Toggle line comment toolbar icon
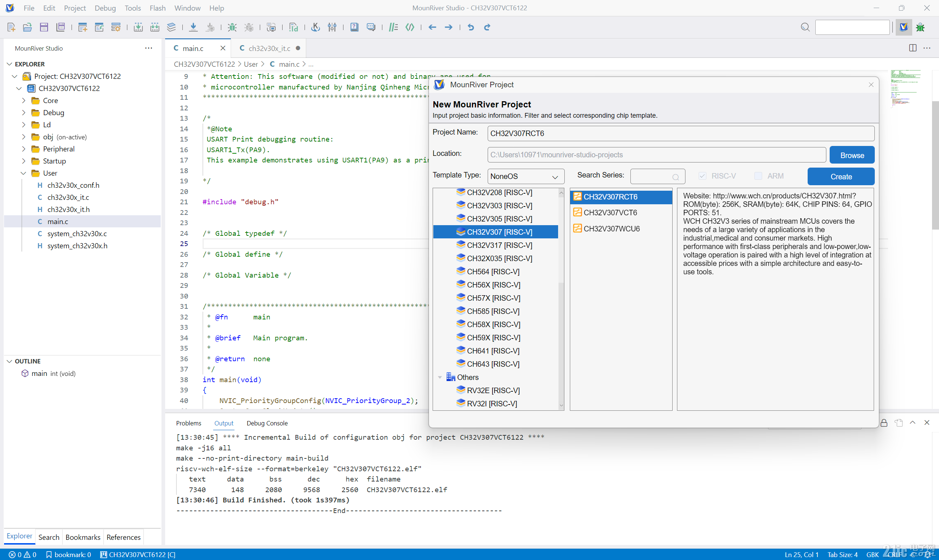This screenshot has width=939, height=560. click(393, 27)
